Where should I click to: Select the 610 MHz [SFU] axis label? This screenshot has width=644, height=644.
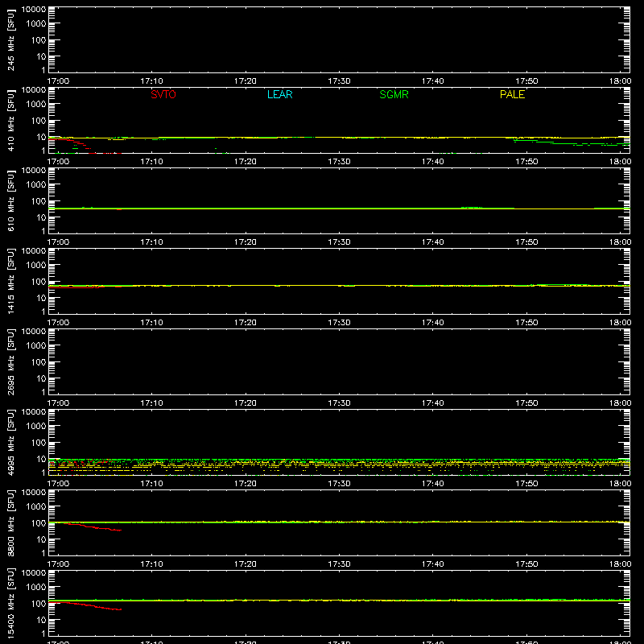pyautogui.click(x=10, y=200)
